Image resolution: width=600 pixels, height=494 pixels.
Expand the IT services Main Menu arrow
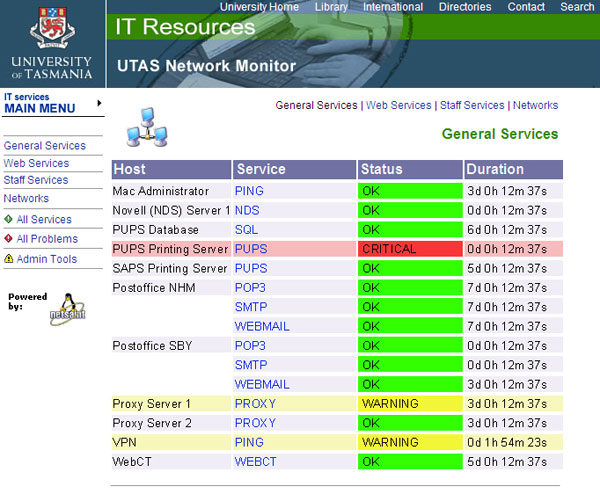[99, 103]
